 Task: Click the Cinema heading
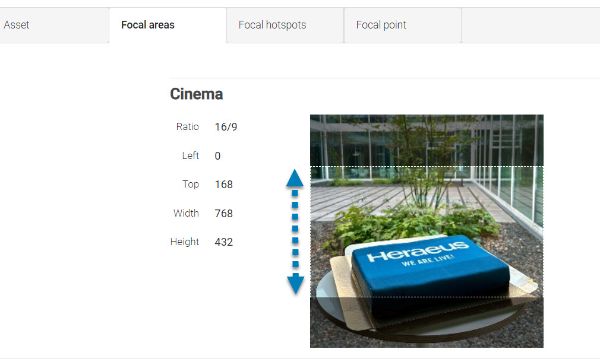coord(196,94)
